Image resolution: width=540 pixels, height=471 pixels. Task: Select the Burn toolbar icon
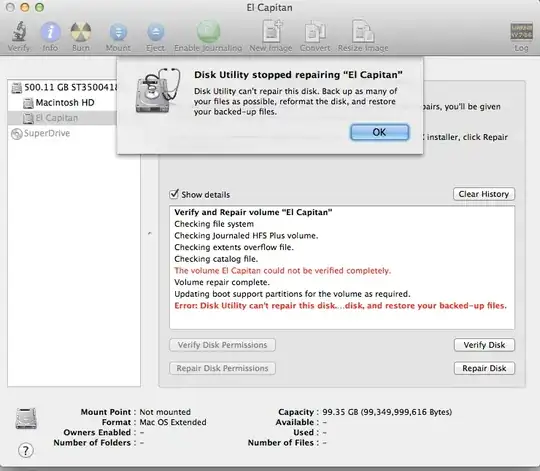pyautogui.click(x=81, y=32)
